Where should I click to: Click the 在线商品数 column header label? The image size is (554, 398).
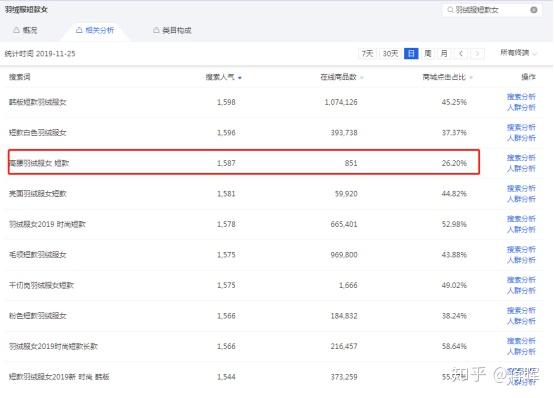click(338, 77)
